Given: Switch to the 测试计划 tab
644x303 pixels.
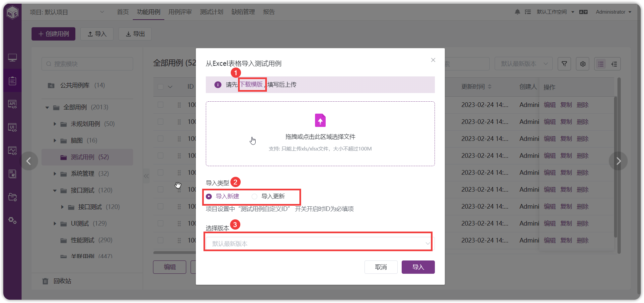Looking at the screenshot, I should pos(211,12).
